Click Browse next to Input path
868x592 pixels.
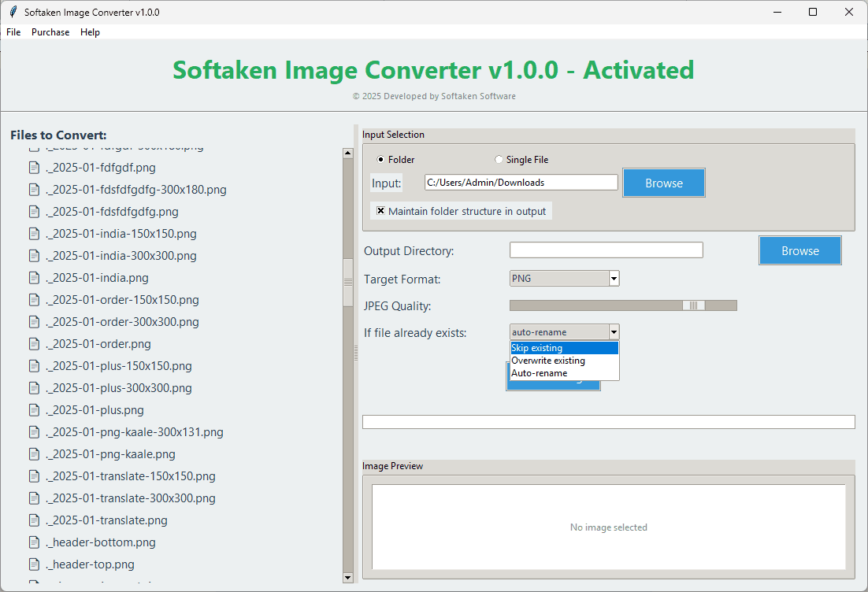tap(664, 183)
